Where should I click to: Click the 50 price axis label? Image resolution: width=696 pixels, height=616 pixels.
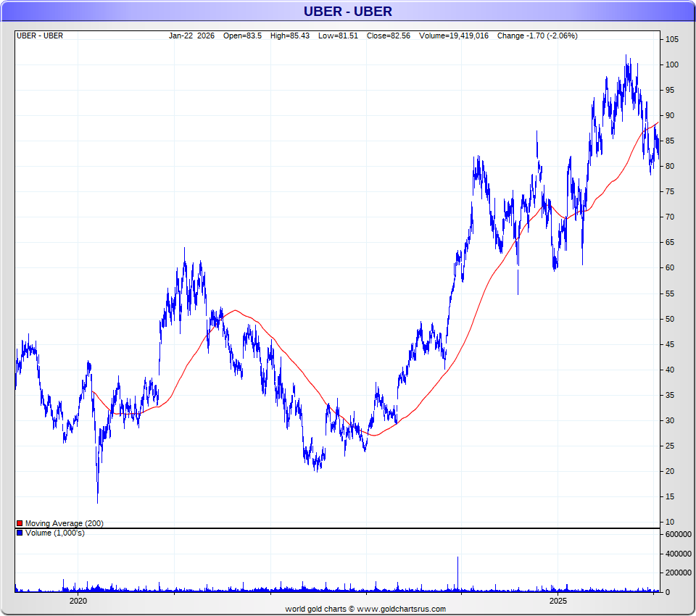click(x=670, y=319)
